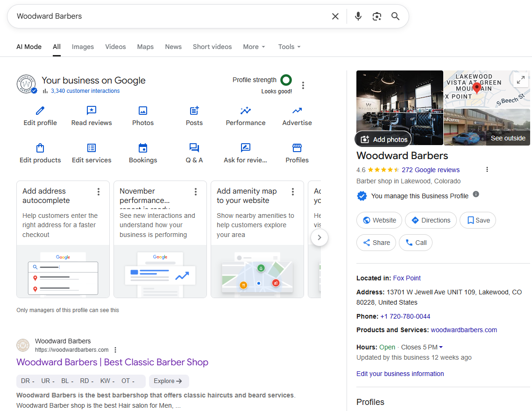This screenshot has height=411, width=532.
Task: Click the Directions button
Action: 431,220
